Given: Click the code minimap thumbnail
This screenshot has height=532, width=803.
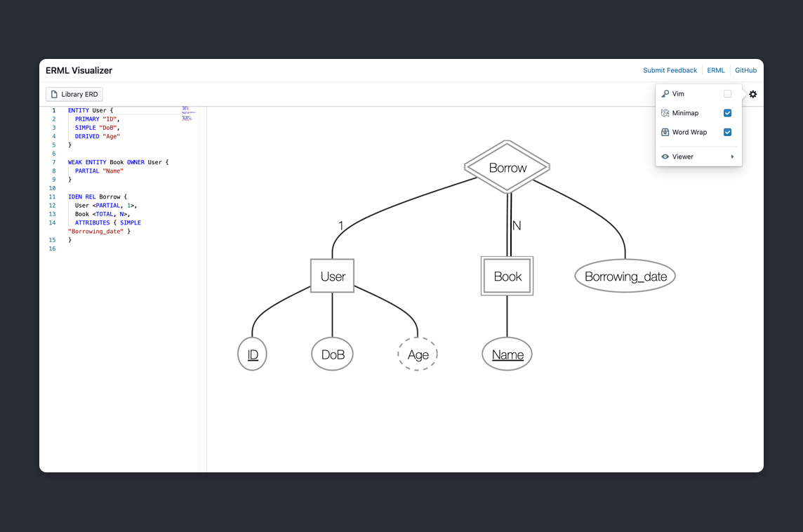Looking at the screenshot, I should (x=188, y=114).
